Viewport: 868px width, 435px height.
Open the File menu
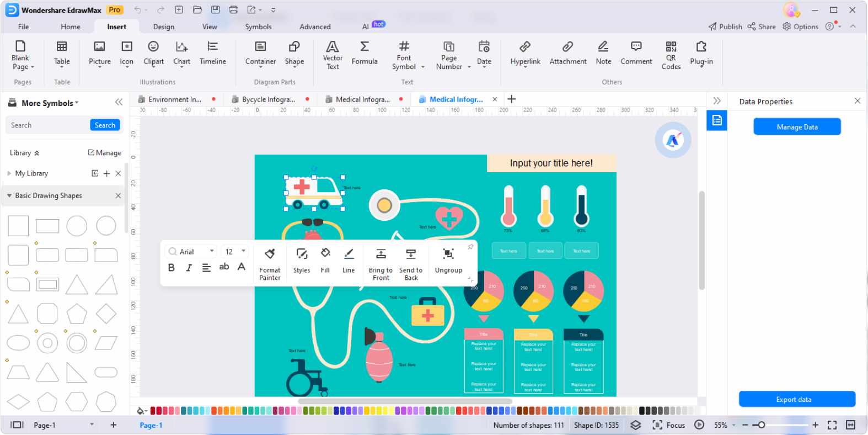point(23,26)
